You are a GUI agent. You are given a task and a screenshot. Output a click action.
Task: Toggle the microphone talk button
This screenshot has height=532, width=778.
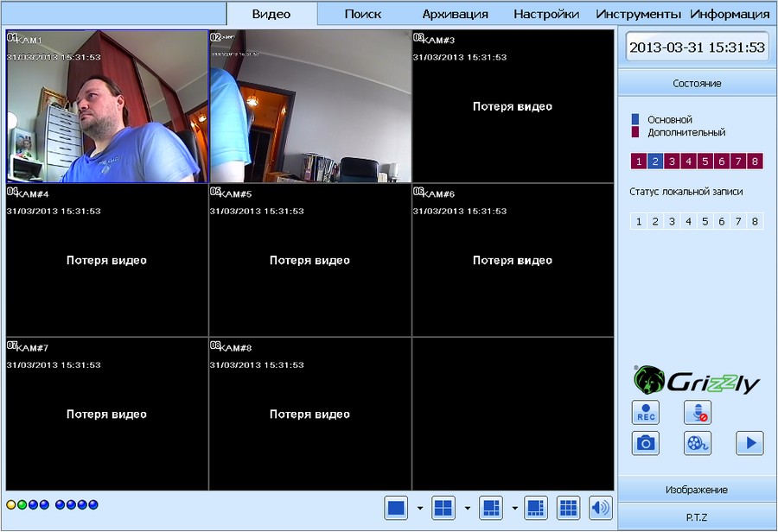point(698,413)
